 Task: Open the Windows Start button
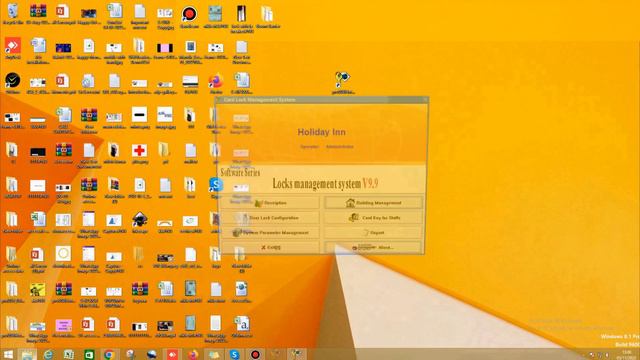coord(8,354)
